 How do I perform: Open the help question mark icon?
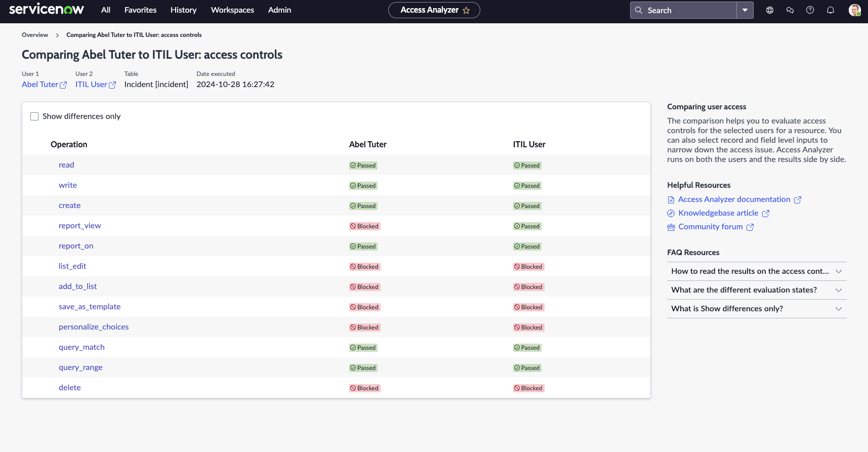tap(810, 10)
